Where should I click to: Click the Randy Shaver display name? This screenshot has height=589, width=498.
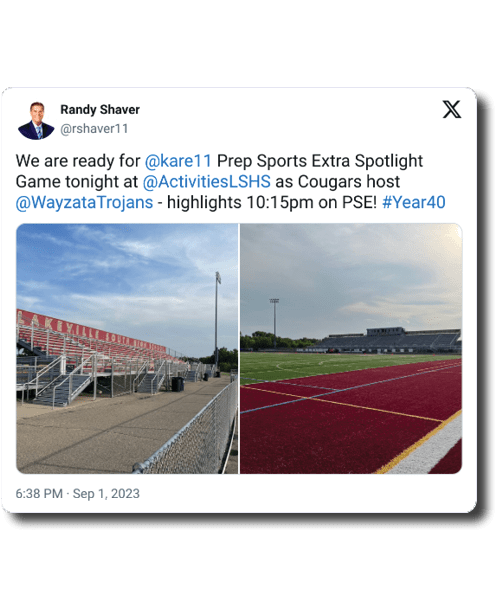[100, 110]
